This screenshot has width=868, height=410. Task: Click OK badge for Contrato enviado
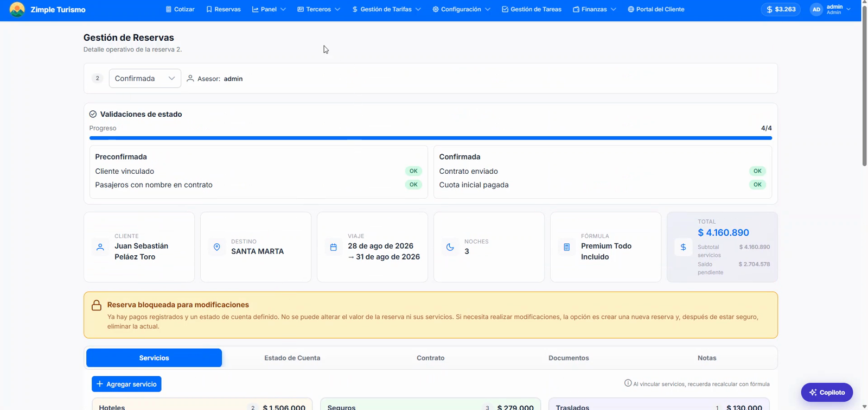click(757, 171)
